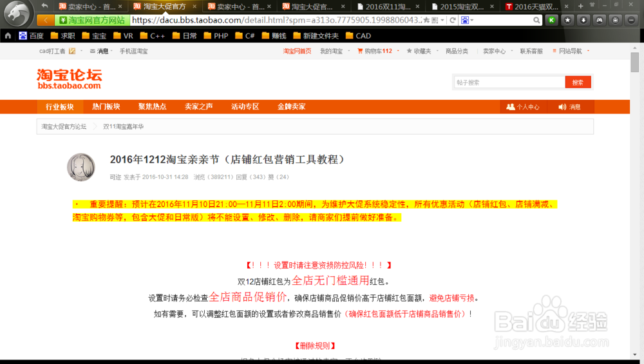Image resolution: width=644 pixels, height=364 pixels.
Task: Open the 新建文件夹 bookmark folder
Action: [316, 35]
